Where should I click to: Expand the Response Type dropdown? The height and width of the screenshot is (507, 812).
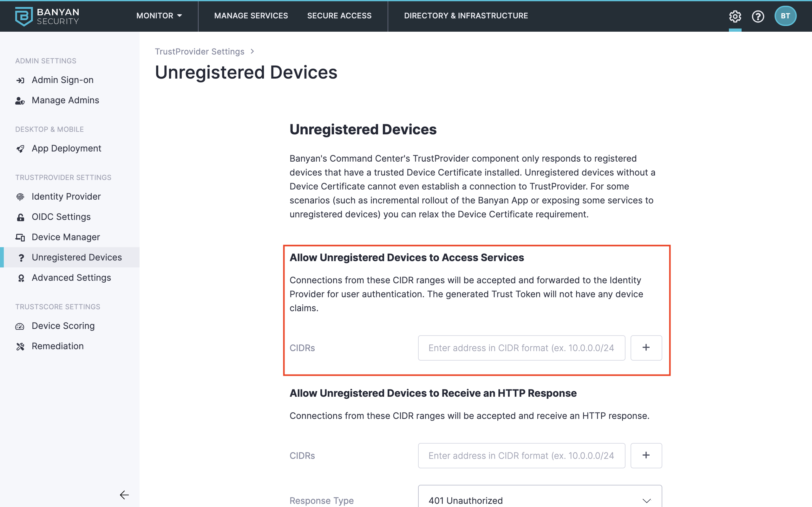(x=540, y=500)
